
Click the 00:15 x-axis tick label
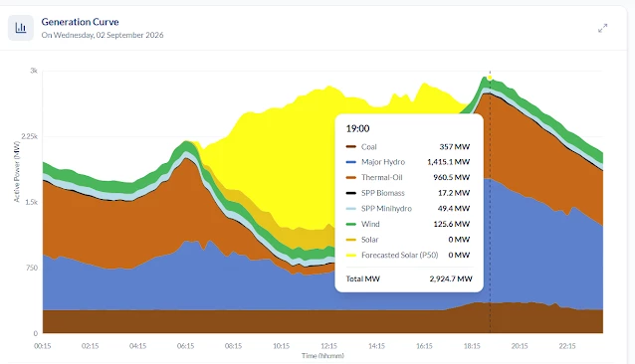coord(42,346)
